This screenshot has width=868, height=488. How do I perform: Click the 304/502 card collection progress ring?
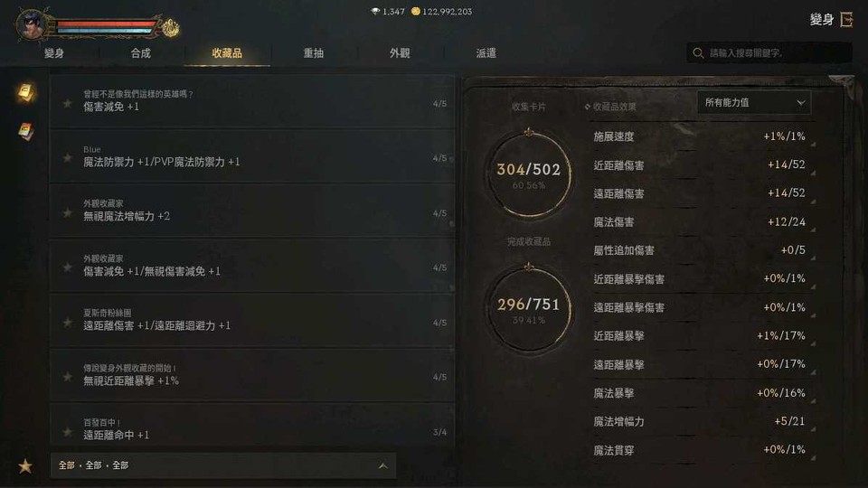(x=528, y=174)
